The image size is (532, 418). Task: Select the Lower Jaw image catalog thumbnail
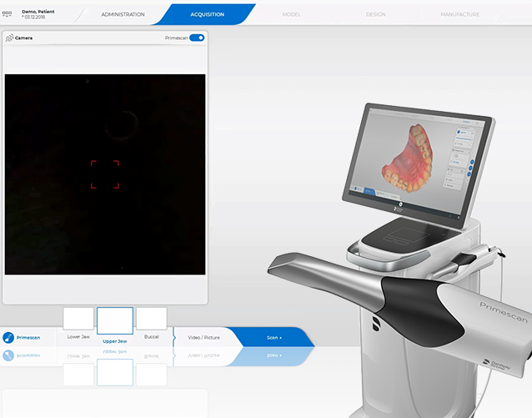pyautogui.click(x=78, y=319)
